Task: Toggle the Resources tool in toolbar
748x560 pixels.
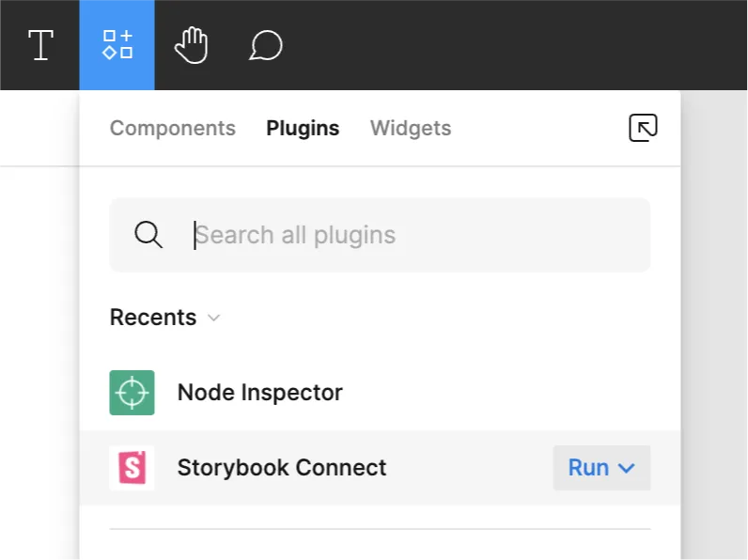Action: (x=117, y=45)
